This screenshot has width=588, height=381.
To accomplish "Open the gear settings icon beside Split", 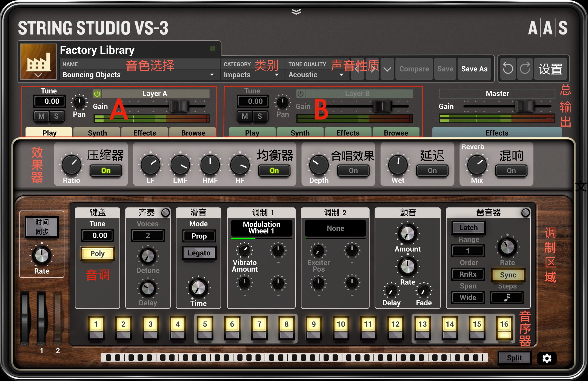I will pos(547,358).
